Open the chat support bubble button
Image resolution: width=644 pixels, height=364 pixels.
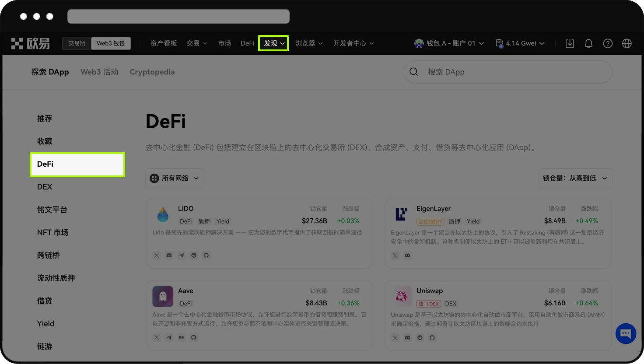click(626, 334)
